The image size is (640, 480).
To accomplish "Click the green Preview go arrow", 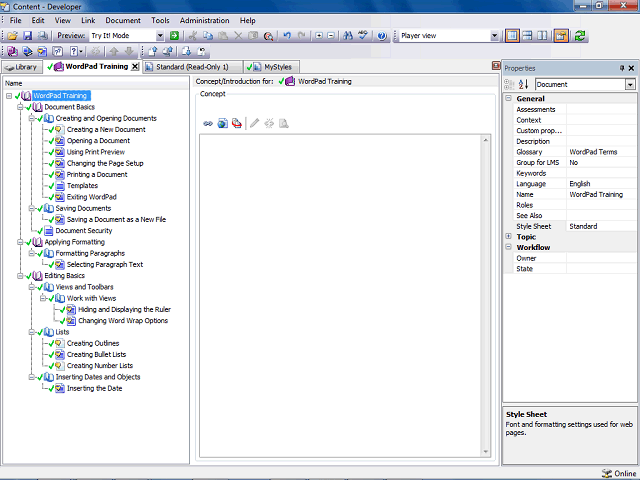I will 174,36.
